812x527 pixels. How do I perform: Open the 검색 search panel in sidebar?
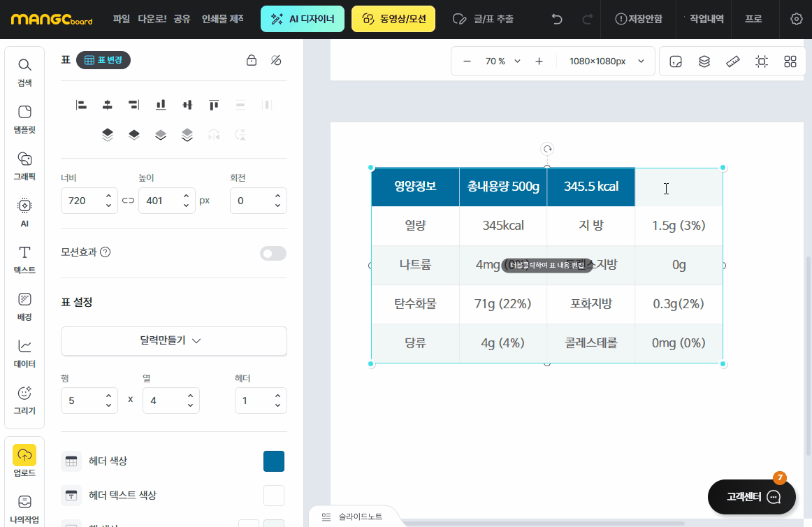coord(24,72)
